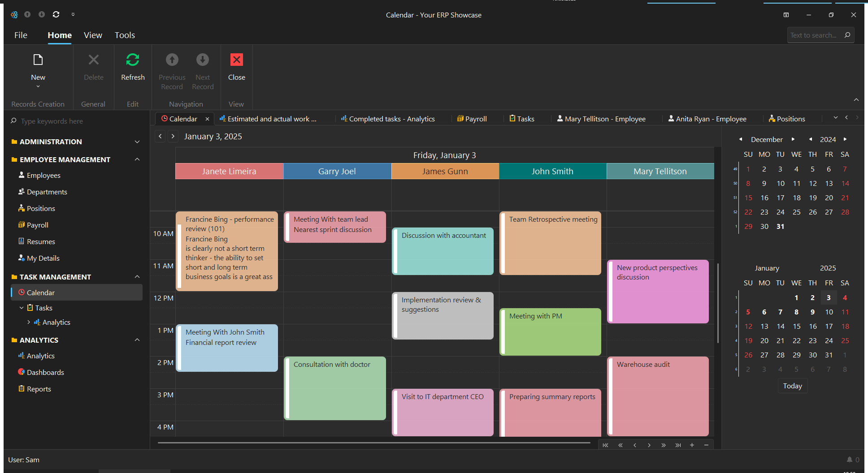Click the Today button

point(792,386)
